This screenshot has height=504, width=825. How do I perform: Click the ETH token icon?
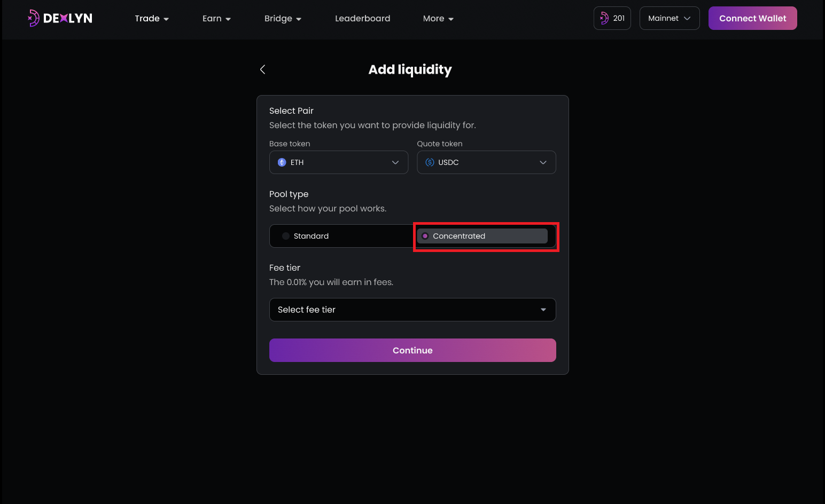pyautogui.click(x=282, y=162)
